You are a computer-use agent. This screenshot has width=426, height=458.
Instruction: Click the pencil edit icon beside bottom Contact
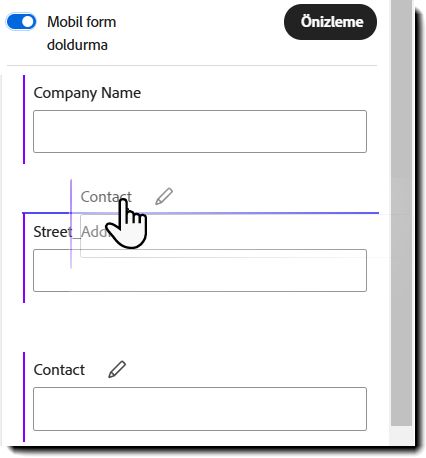[117, 369]
